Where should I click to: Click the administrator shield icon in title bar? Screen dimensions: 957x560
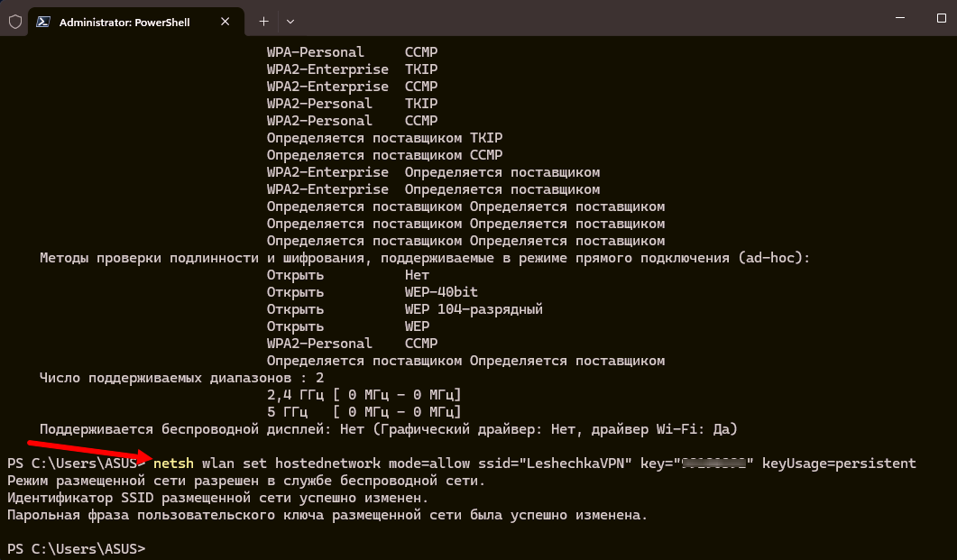14,22
